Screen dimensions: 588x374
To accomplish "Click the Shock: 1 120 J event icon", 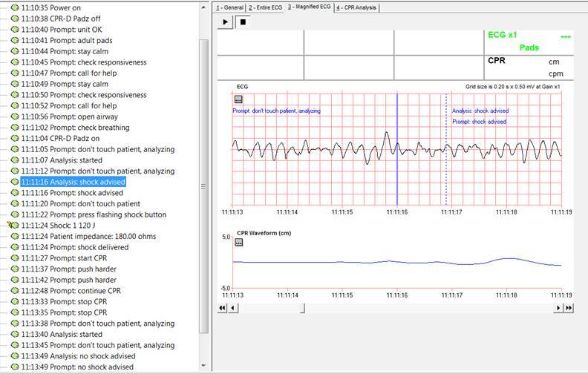I will [13, 226].
